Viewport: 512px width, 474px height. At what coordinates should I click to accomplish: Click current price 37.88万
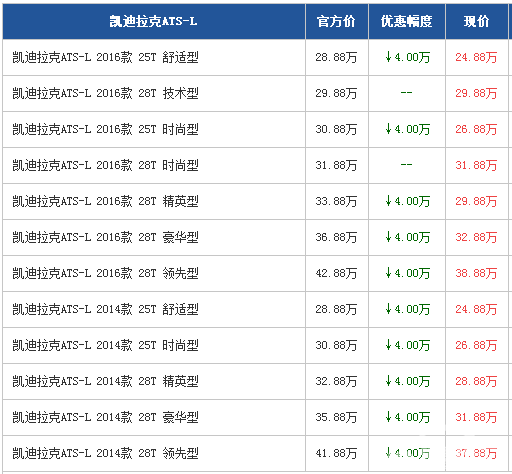pyautogui.click(x=476, y=453)
